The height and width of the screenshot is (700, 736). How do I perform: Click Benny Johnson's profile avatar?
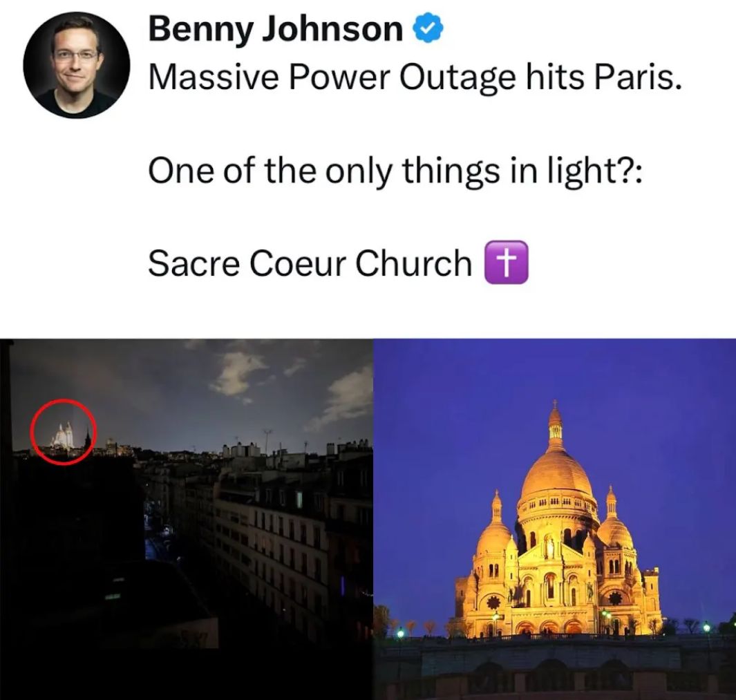point(76,65)
